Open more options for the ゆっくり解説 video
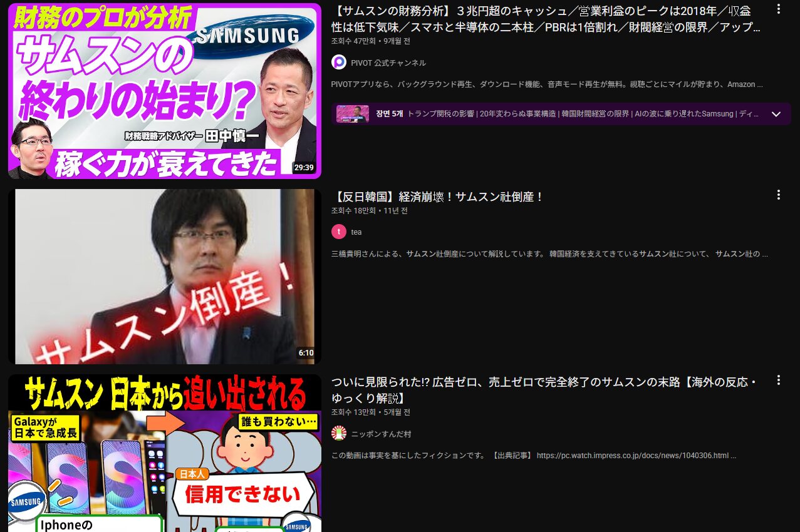The width and height of the screenshot is (800, 532). [x=779, y=380]
